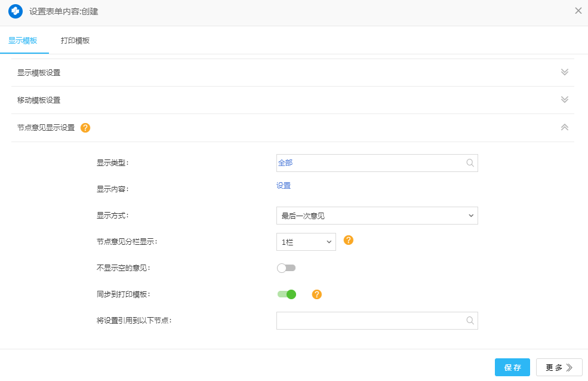Turn off 同步到打印模板 switch

coord(287,294)
